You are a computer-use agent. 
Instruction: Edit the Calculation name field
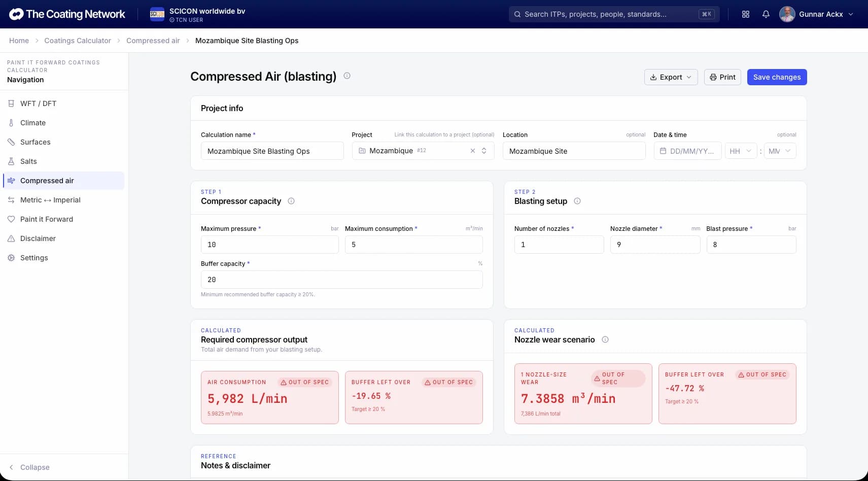click(272, 151)
